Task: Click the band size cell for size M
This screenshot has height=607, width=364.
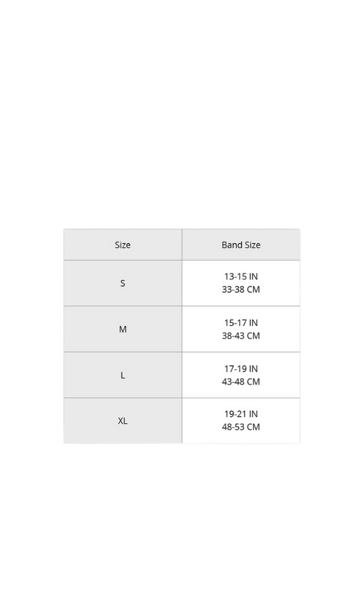Action: pos(279,329)
